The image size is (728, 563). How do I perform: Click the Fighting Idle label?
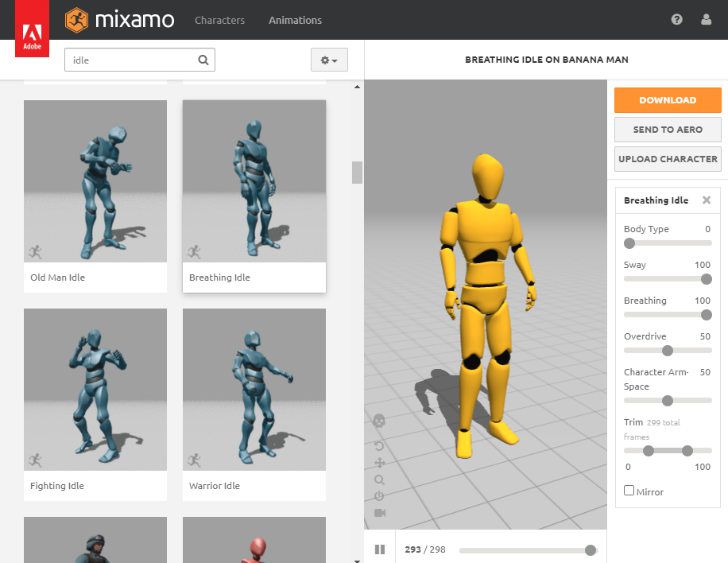click(x=57, y=485)
